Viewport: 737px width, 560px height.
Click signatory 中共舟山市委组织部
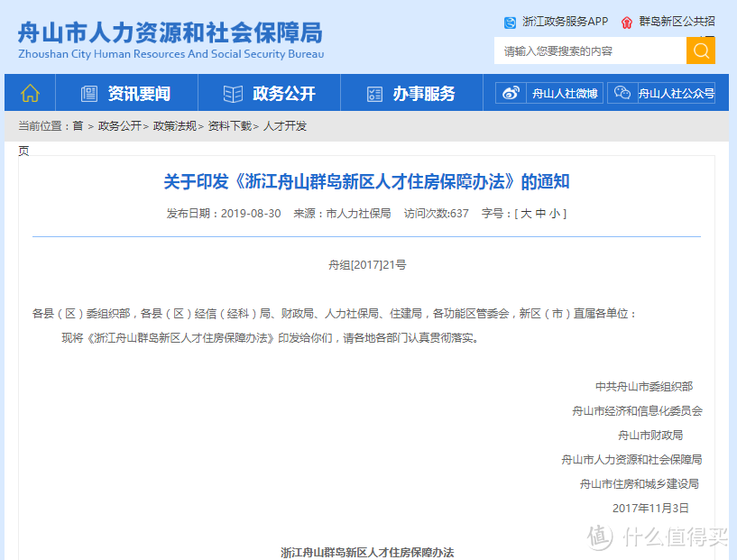[x=644, y=387]
